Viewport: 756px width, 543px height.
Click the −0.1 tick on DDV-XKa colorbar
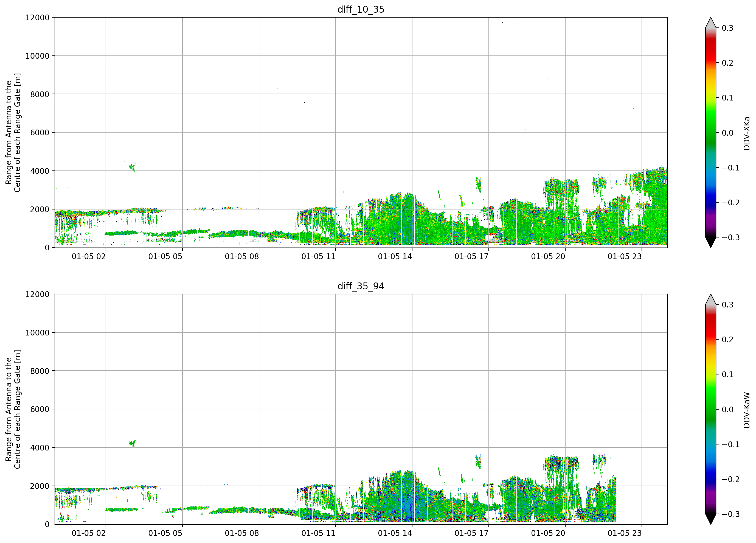coord(731,168)
